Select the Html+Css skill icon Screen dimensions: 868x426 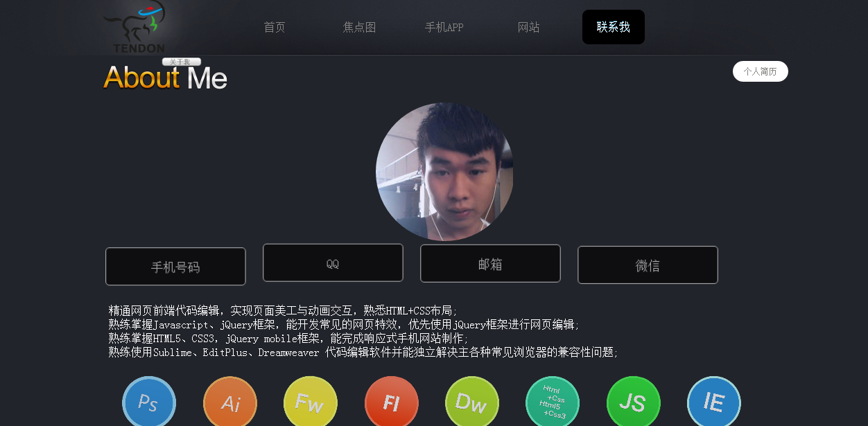[553, 402]
